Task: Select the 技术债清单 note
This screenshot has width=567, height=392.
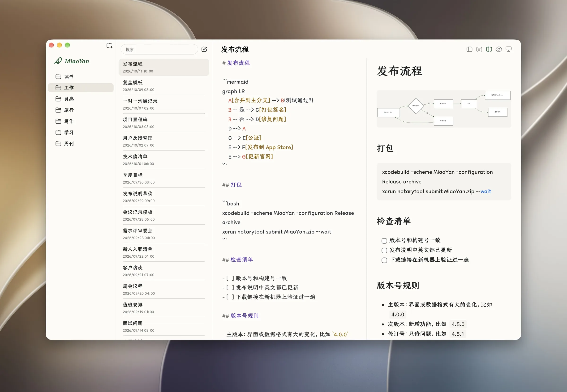Action: [x=164, y=160]
